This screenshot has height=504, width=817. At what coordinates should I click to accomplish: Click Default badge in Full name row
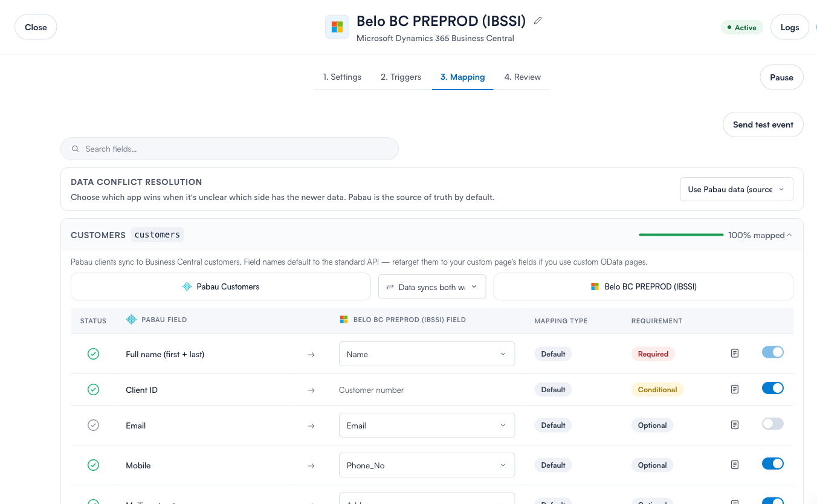(553, 354)
